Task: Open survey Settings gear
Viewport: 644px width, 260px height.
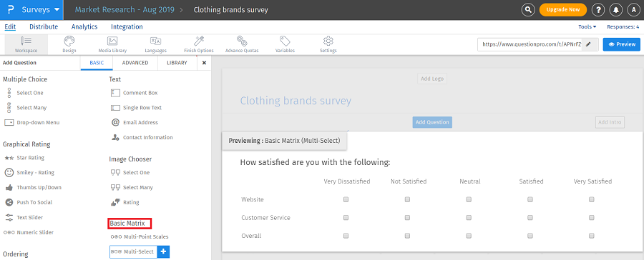Action: point(328,45)
